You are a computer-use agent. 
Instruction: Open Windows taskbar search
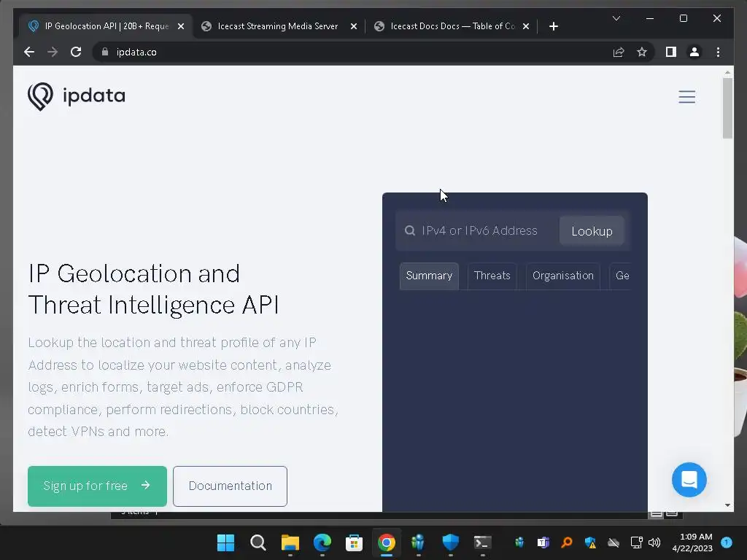pos(258,542)
